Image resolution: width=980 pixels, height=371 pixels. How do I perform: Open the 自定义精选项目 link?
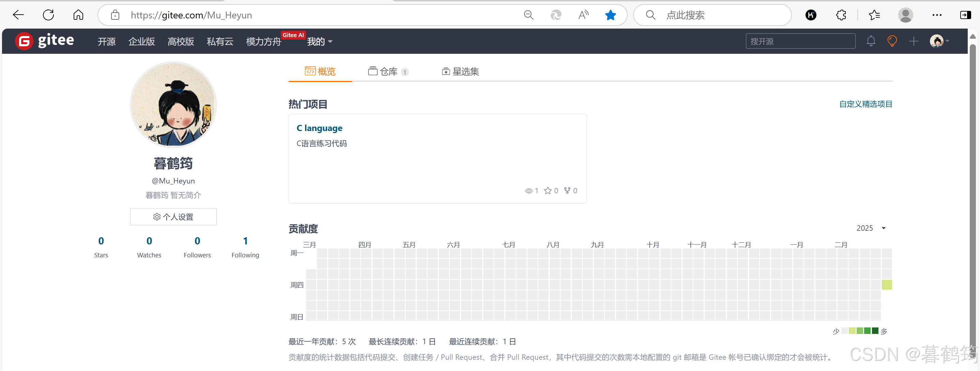tap(865, 104)
